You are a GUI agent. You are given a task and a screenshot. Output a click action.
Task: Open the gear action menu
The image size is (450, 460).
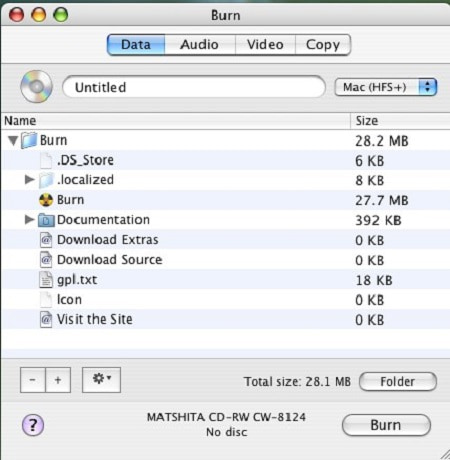(x=101, y=380)
